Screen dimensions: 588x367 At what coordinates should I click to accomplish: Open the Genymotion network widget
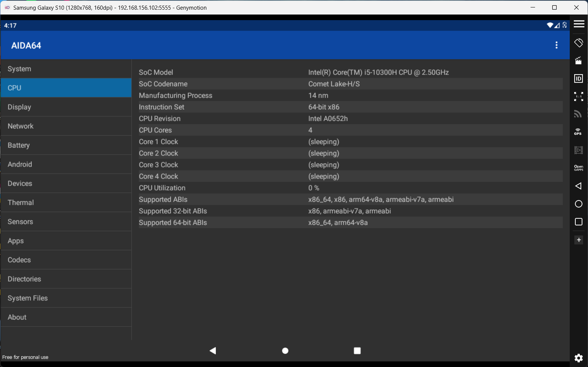coord(578,114)
